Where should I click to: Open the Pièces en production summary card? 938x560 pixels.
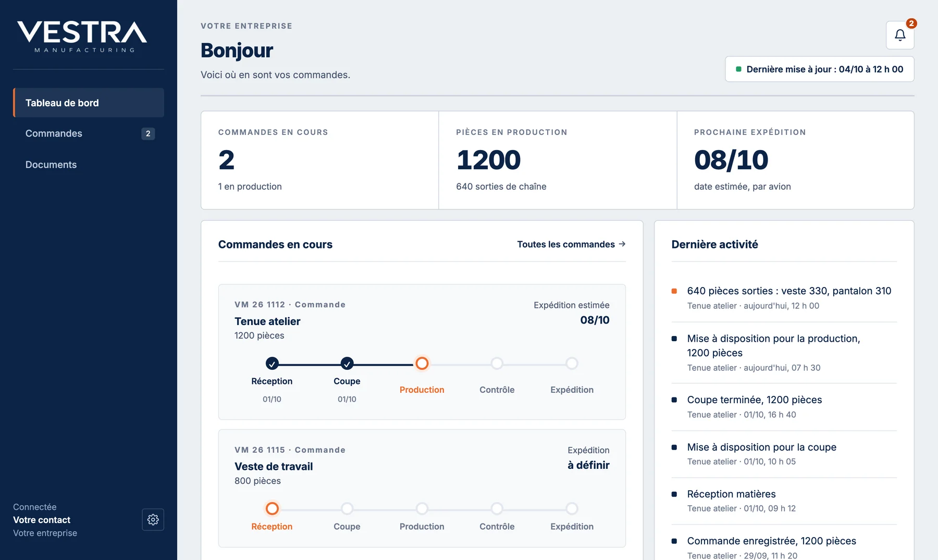pyautogui.click(x=558, y=160)
